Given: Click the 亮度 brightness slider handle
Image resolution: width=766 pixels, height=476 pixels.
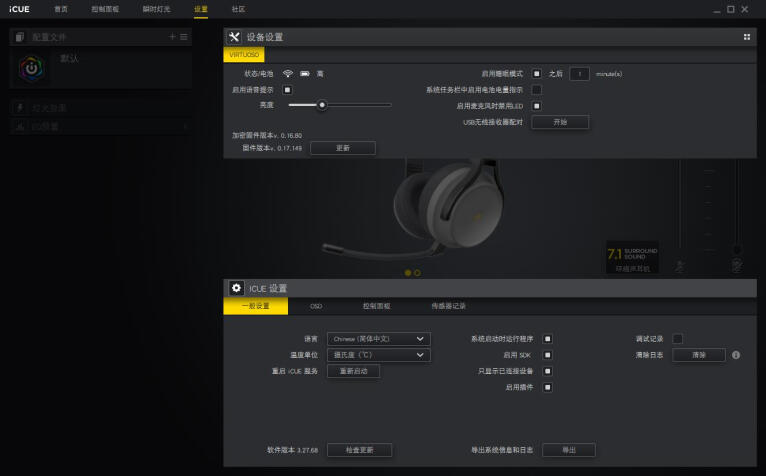Looking at the screenshot, I should click(x=322, y=105).
